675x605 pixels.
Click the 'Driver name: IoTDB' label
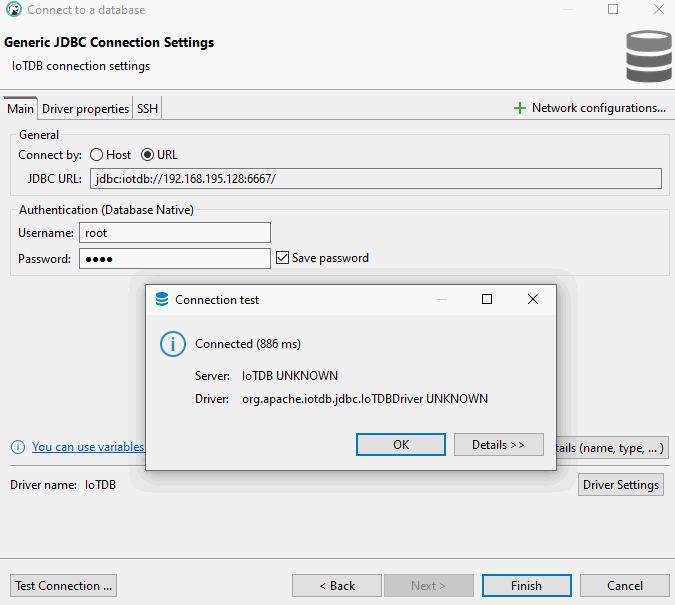pyautogui.click(x=63, y=485)
